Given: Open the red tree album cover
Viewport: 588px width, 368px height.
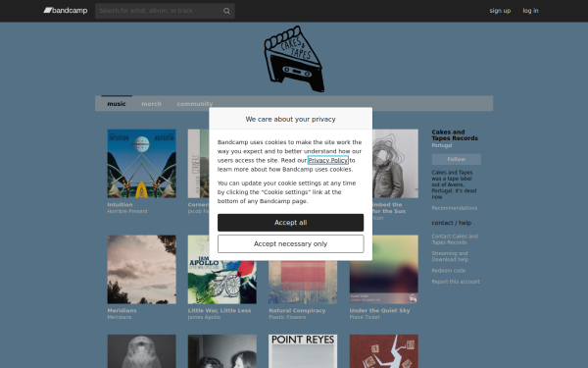Looking at the screenshot, I should (x=384, y=351).
